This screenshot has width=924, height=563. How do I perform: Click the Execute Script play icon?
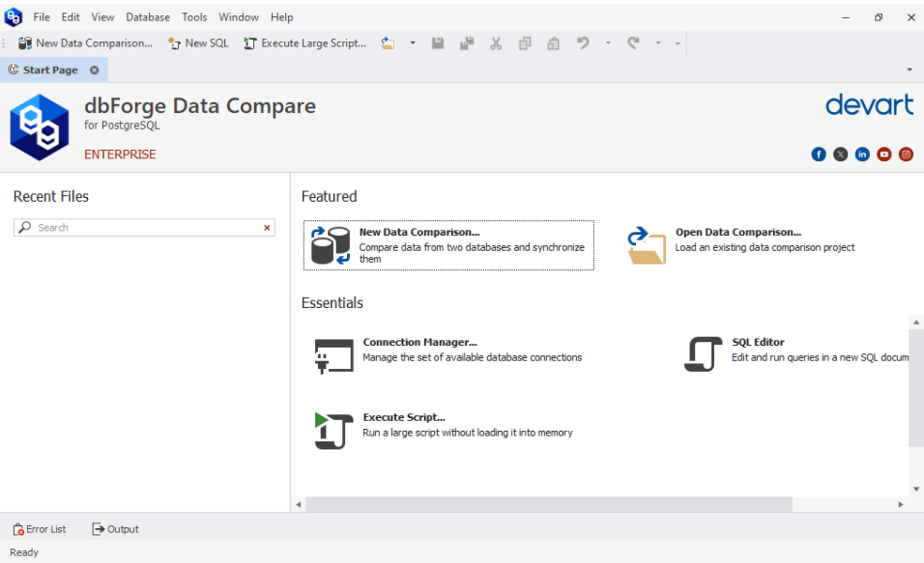(x=333, y=431)
